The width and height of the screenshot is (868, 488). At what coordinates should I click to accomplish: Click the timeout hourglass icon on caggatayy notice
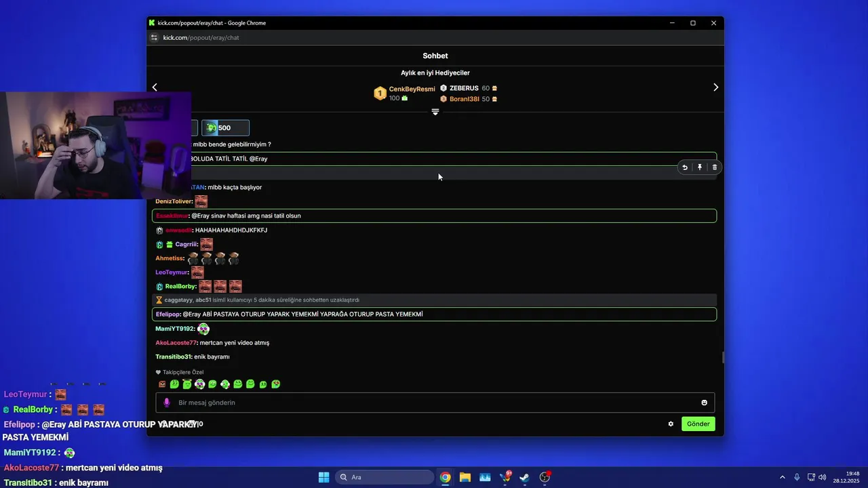(x=159, y=300)
